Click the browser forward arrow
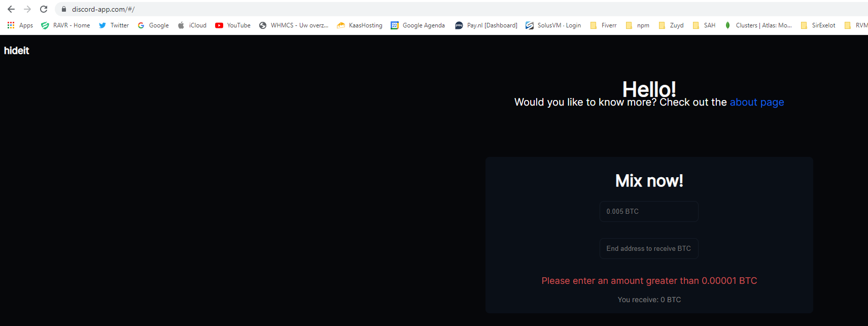868x326 pixels. tap(27, 9)
